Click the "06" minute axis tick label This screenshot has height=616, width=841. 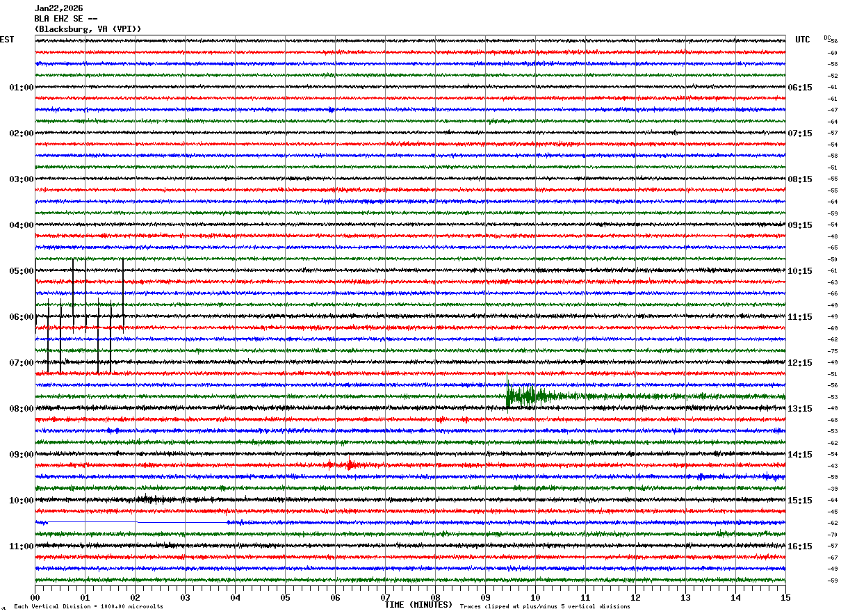pos(335,597)
